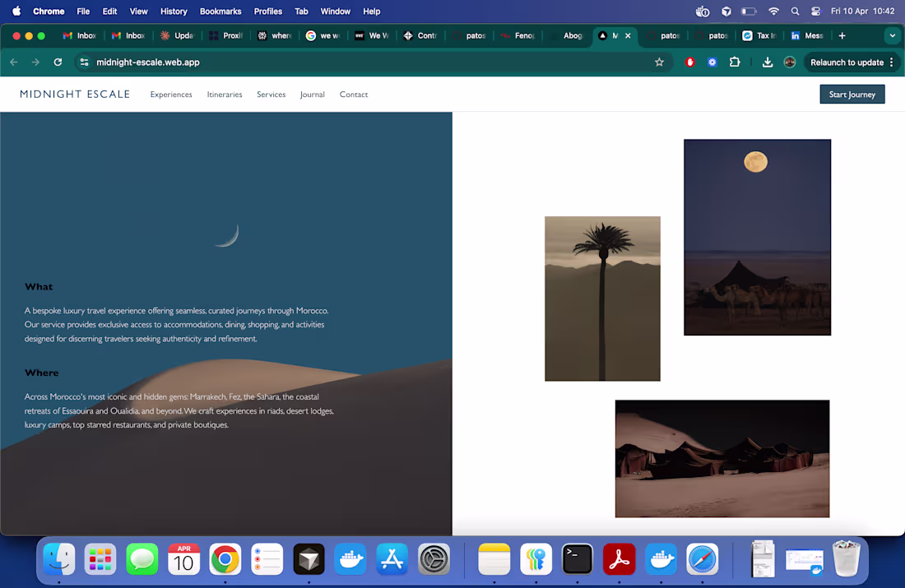Open the tab search chevron
Image resolution: width=905 pixels, height=588 pixels.
[893, 35]
